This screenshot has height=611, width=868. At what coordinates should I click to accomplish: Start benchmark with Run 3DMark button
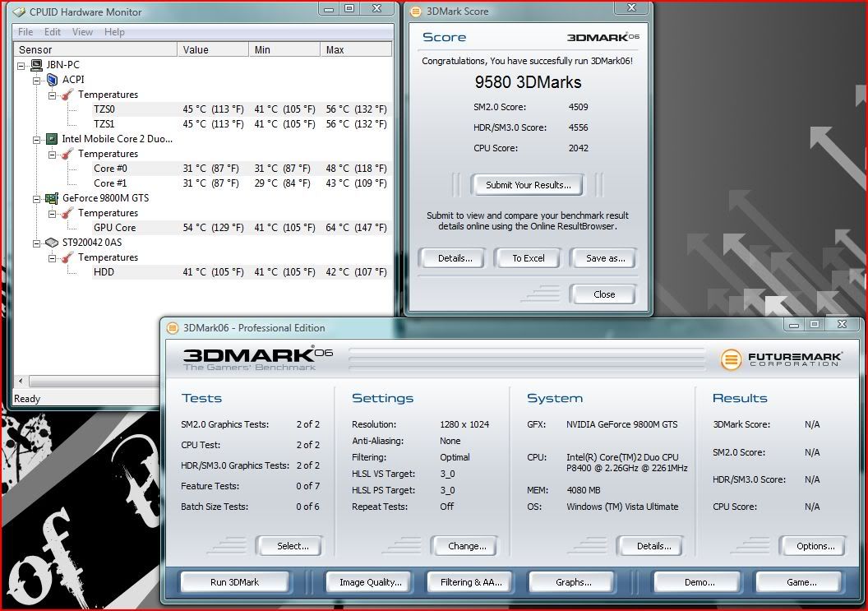click(235, 582)
